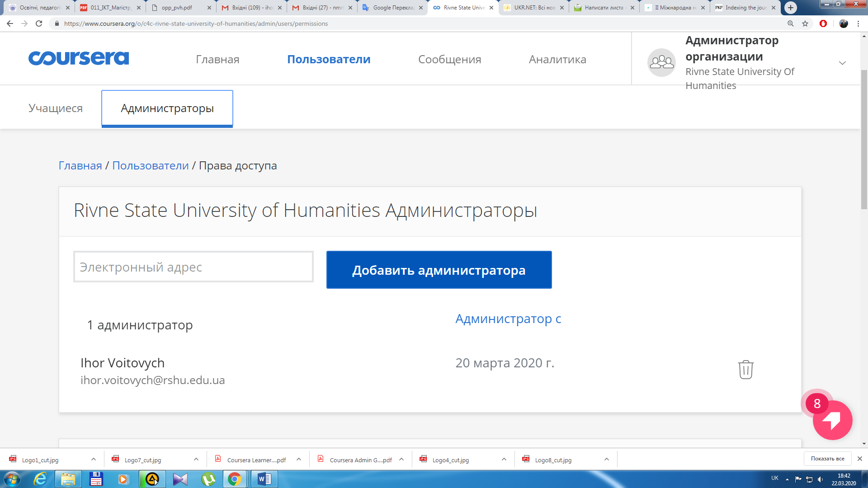The height and width of the screenshot is (488, 868).
Task: Open Logo4_cut.jpg download options arrow
Action: (504, 460)
